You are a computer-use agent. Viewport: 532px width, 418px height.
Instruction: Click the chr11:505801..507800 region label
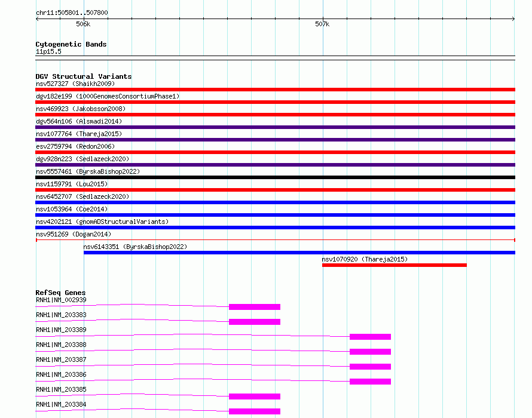click(x=72, y=13)
